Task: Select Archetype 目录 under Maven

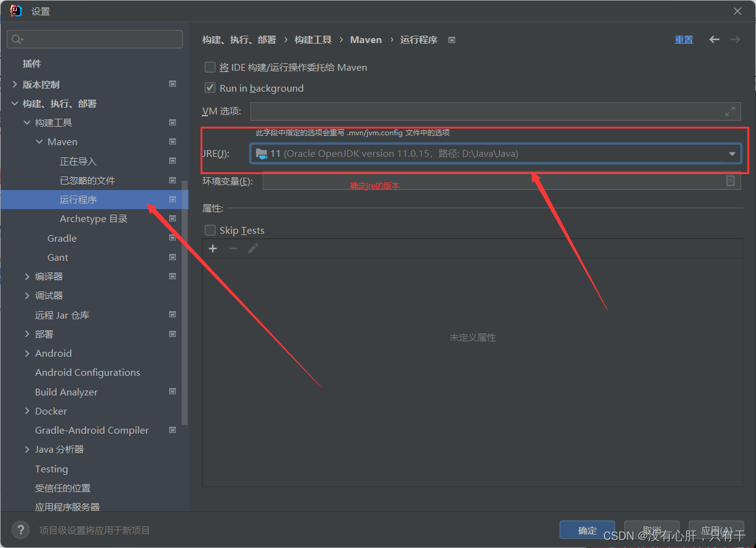Action: (94, 218)
